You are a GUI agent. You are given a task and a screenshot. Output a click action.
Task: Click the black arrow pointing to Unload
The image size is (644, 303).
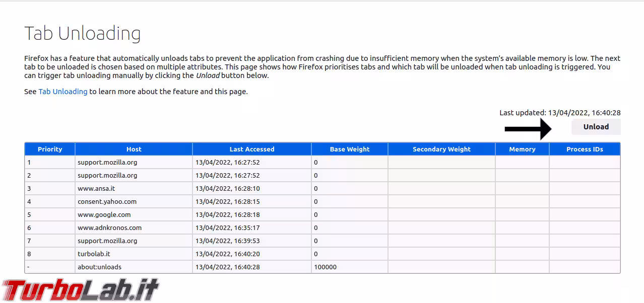(x=528, y=129)
